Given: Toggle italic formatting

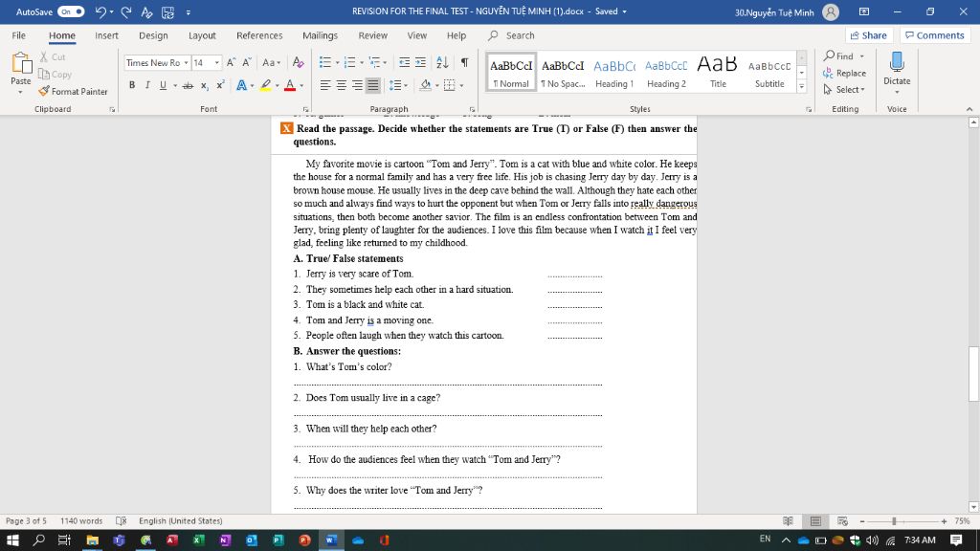Looking at the screenshot, I should coord(146,85).
